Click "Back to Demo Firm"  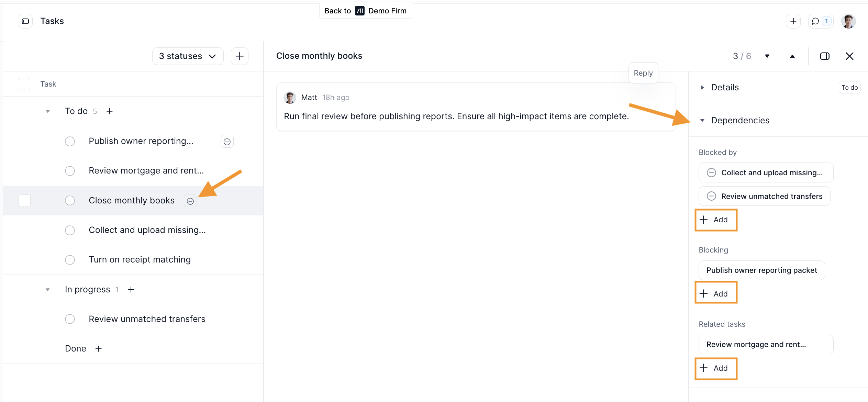(365, 11)
